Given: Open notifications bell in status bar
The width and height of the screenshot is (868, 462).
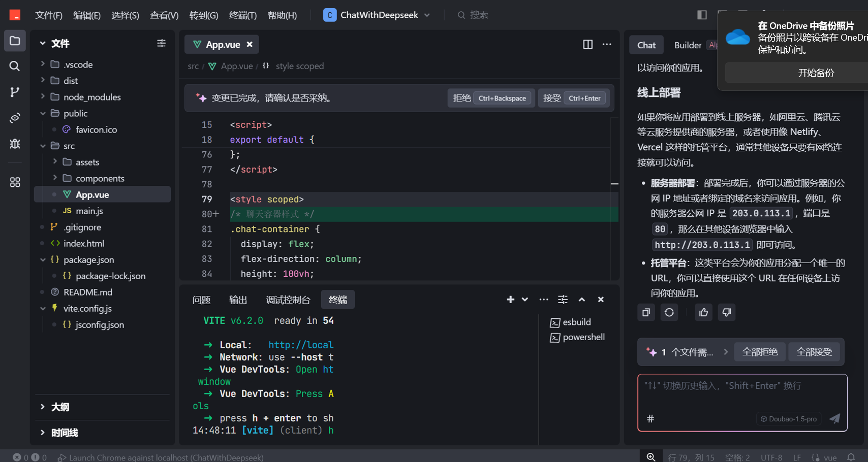Looking at the screenshot, I should (x=851, y=457).
